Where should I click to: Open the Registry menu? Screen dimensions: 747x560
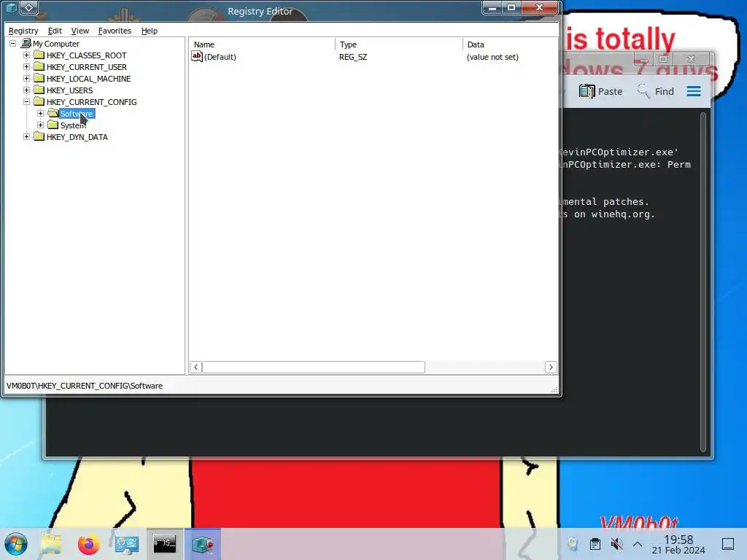[23, 31]
